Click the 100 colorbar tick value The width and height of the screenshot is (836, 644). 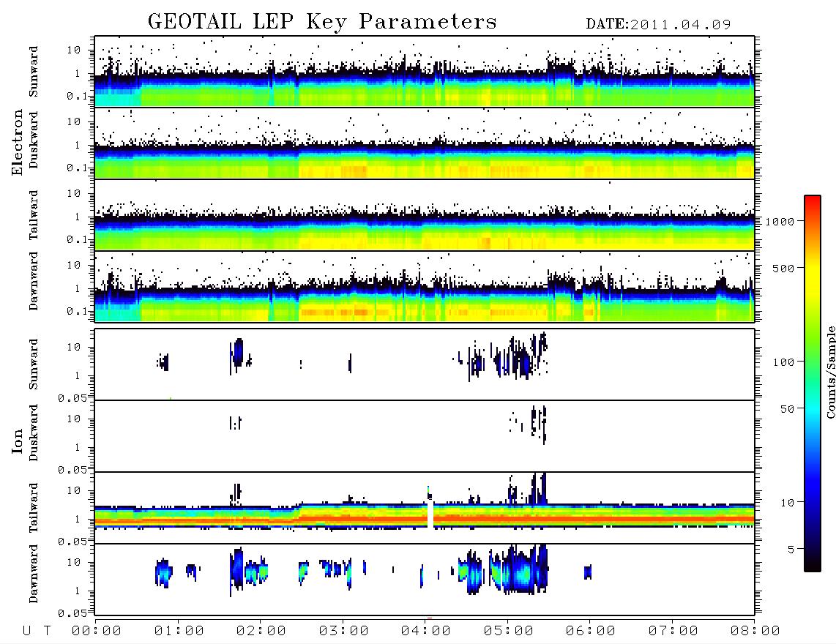(784, 362)
